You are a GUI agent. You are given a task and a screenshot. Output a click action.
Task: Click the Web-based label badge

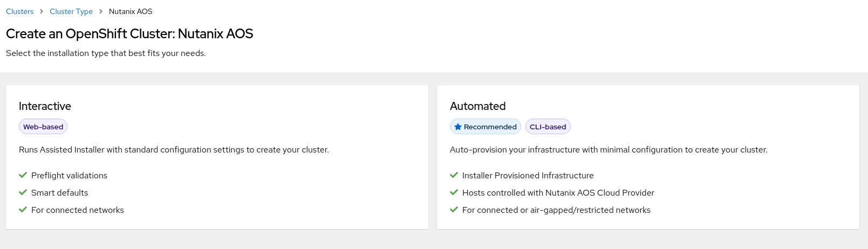click(x=43, y=127)
